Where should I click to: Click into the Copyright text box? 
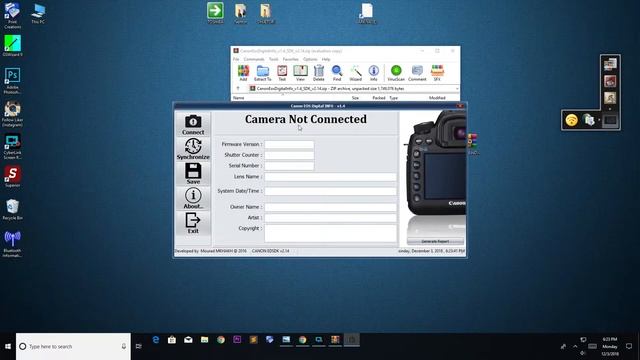pos(330,233)
